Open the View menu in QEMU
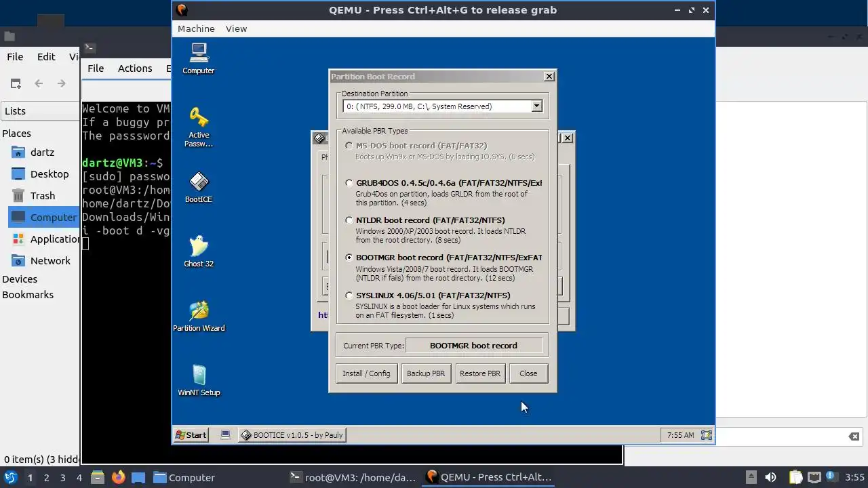868x488 pixels. [x=236, y=28]
